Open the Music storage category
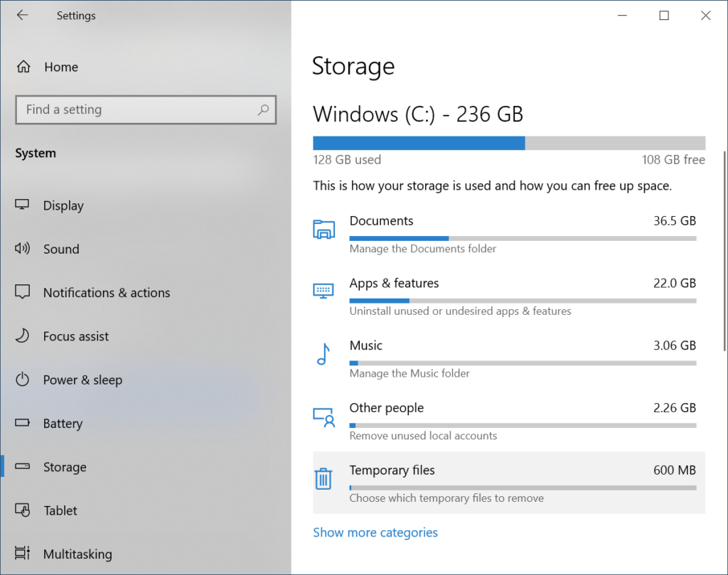This screenshot has width=728, height=575. [509, 358]
